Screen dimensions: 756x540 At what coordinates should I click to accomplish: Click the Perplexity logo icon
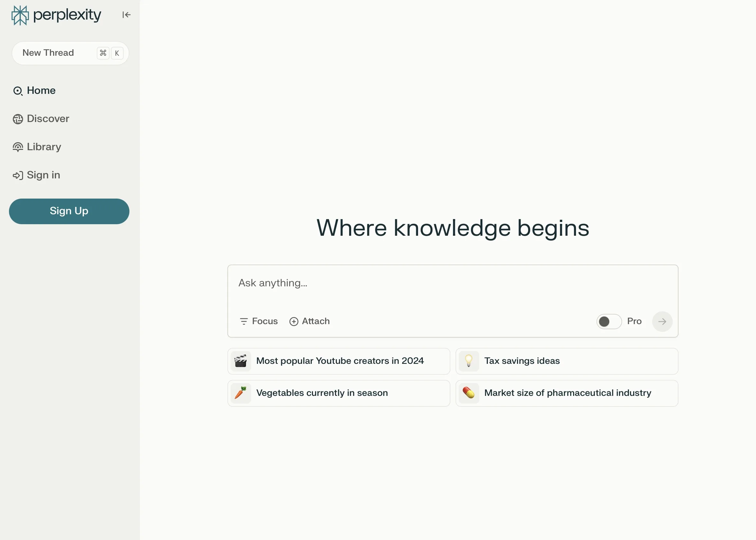coord(20,15)
